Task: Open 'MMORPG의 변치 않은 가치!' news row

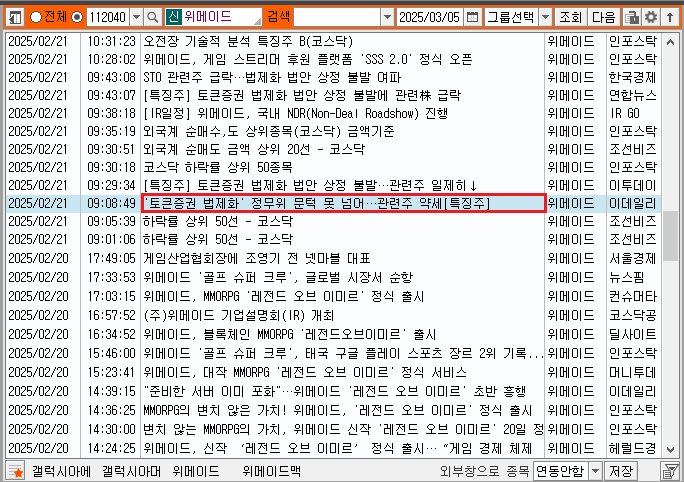Action: pyautogui.click(x=338, y=410)
